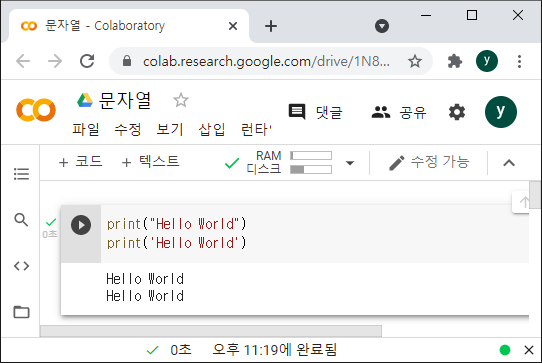
Task: Click the vertical scrollbar thumb at right
Action: pos(535,195)
